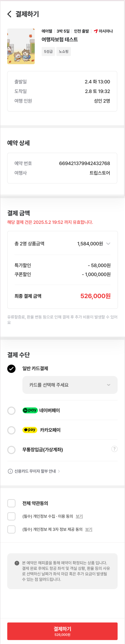View 보기 link for 개인정보 수집·이용 동의
The height and width of the screenshot is (644, 125).
click(79, 516)
